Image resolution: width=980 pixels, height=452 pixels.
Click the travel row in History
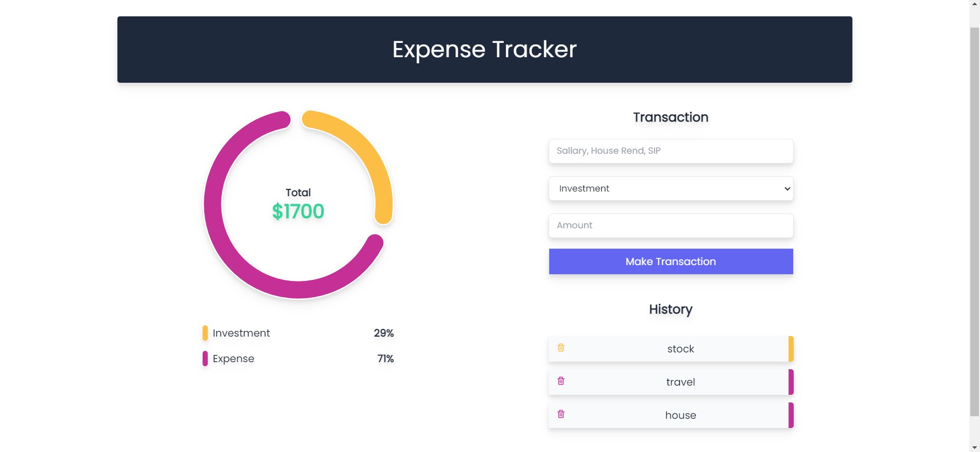tap(680, 382)
